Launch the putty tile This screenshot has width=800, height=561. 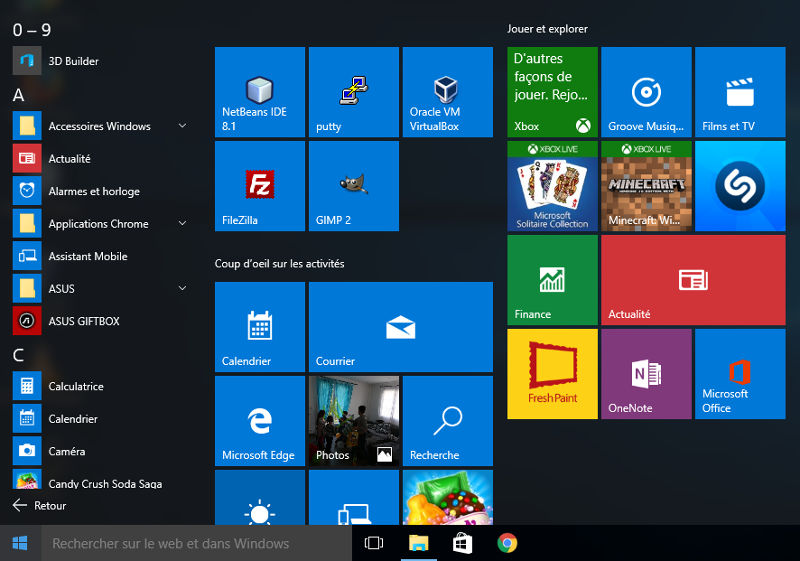pos(354,92)
